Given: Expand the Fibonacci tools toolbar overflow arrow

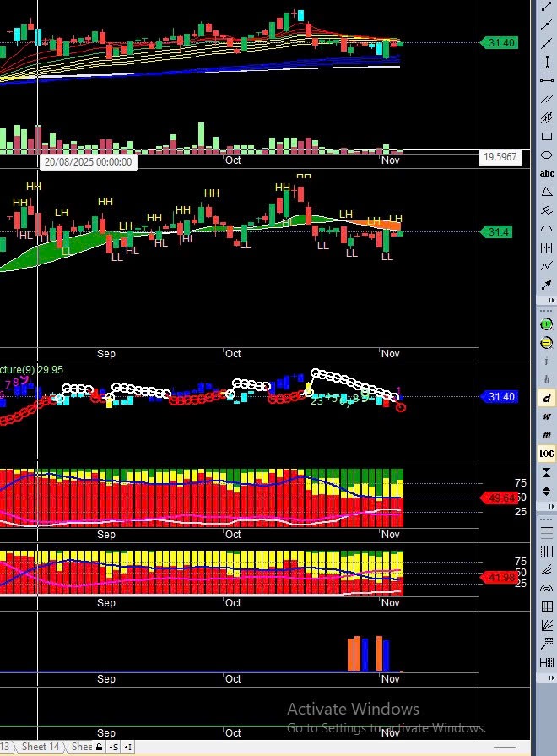Looking at the screenshot, I should (552, 678).
